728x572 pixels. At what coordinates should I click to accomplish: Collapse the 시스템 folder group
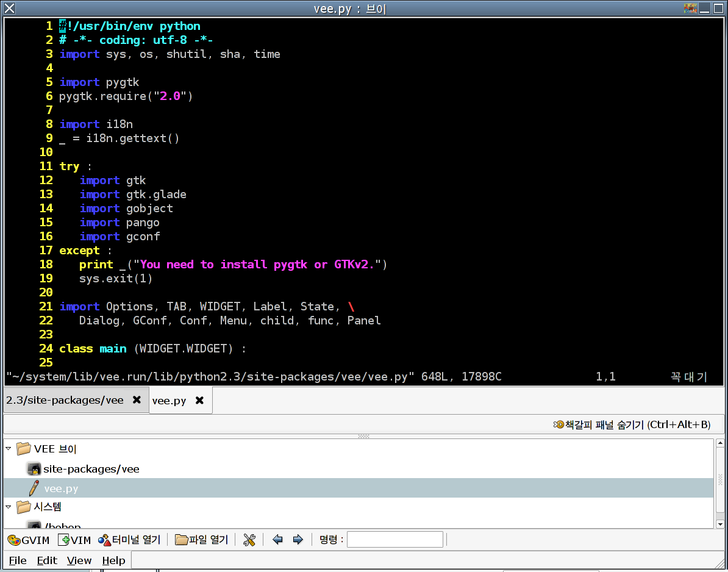point(9,507)
